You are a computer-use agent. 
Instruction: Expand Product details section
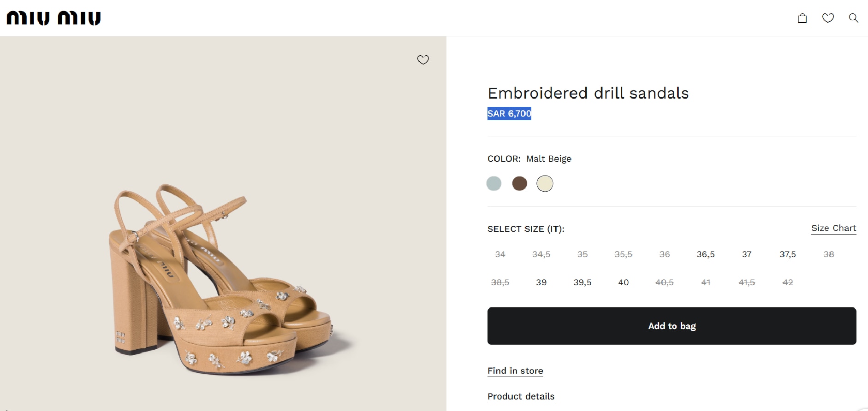point(521,397)
